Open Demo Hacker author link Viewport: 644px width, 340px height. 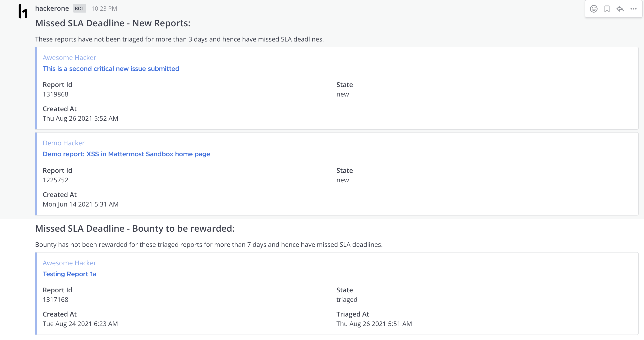point(64,143)
